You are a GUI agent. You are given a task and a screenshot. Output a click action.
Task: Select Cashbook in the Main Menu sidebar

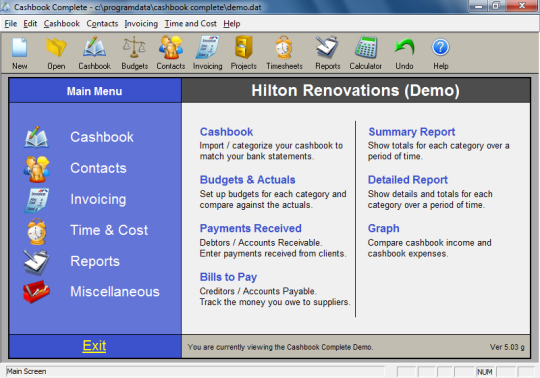point(102,137)
